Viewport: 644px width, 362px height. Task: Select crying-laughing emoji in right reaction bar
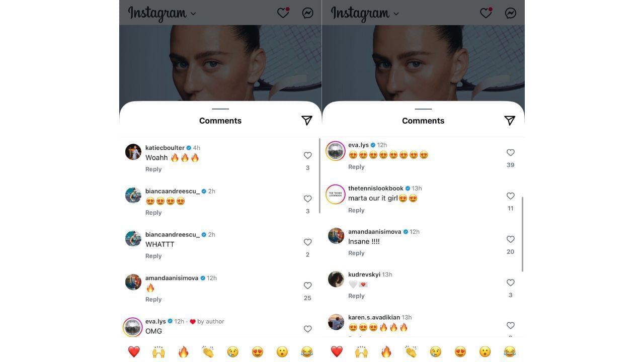click(510, 351)
